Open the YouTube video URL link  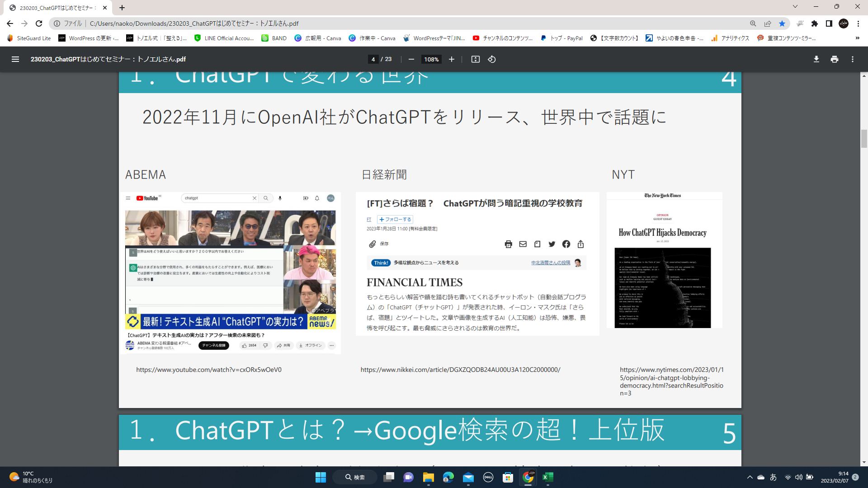tap(208, 370)
